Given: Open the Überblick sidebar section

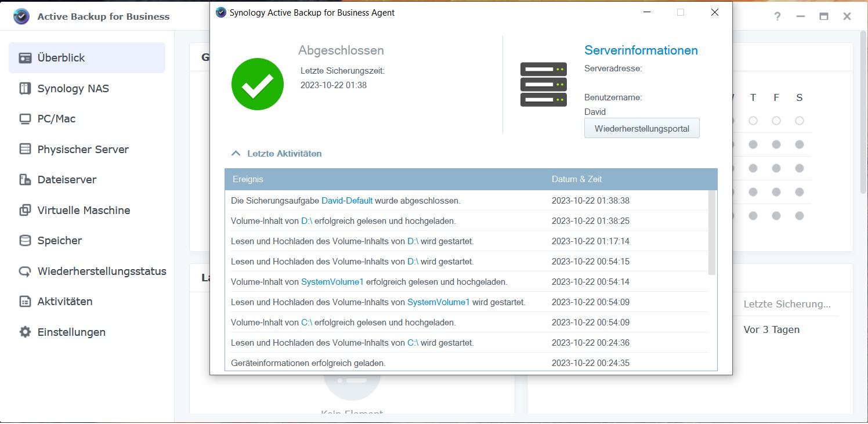Looking at the screenshot, I should coord(87,58).
